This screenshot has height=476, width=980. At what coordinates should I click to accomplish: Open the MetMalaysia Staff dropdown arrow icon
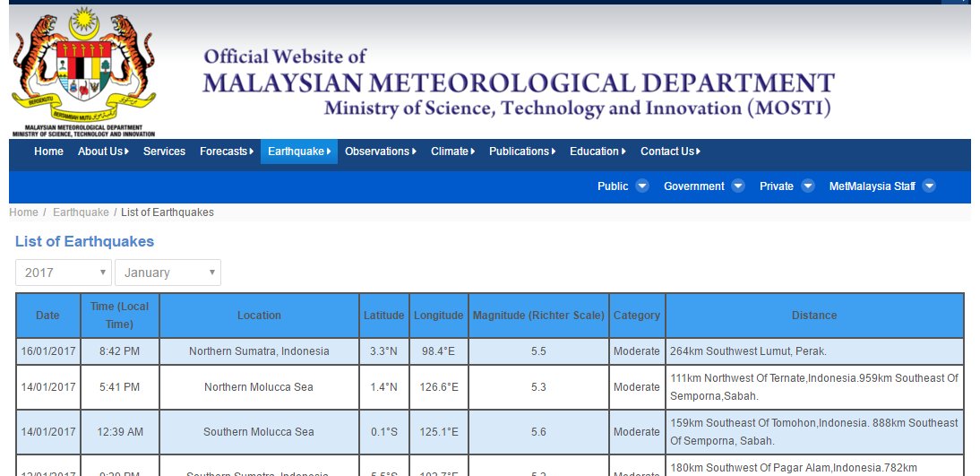click(x=929, y=186)
